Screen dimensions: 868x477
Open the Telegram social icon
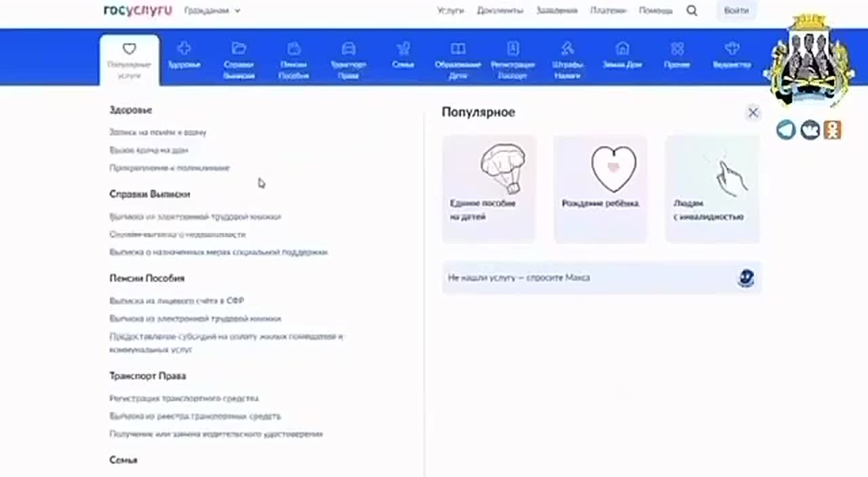pos(786,129)
